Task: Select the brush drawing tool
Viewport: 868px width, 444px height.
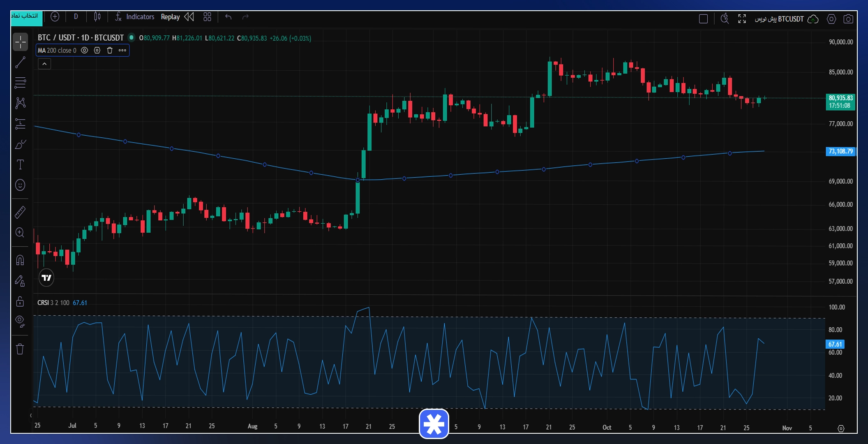Action: pyautogui.click(x=20, y=144)
